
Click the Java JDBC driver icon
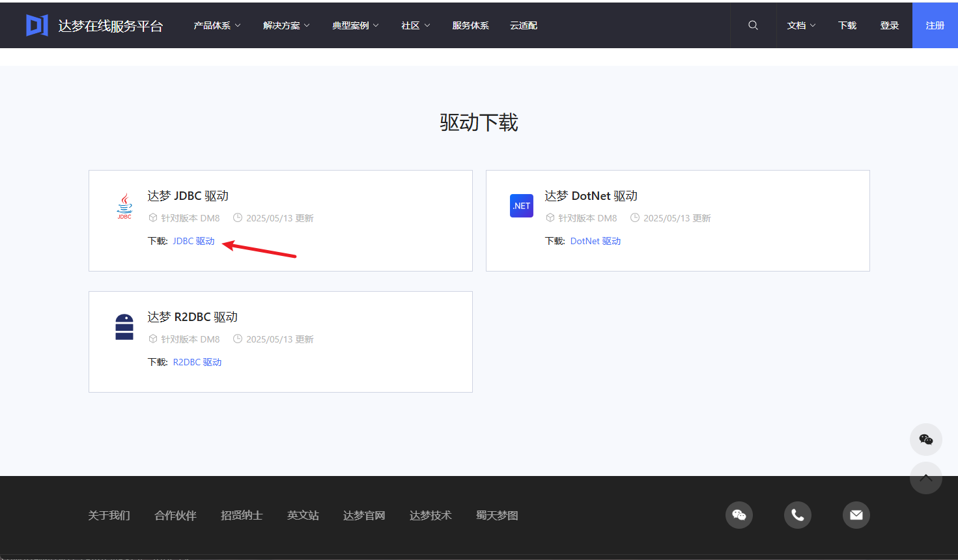(x=124, y=206)
